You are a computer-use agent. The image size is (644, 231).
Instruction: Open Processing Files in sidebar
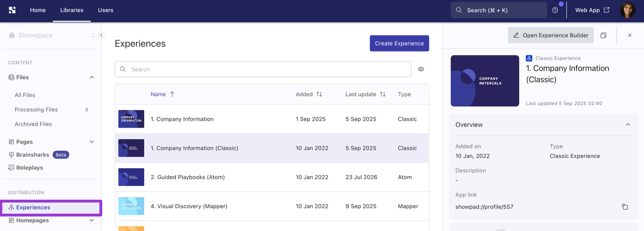tap(36, 109)
